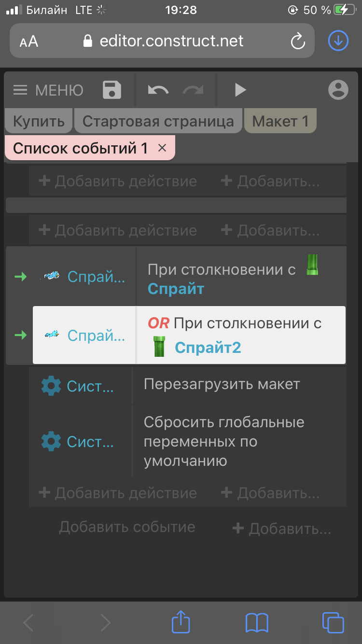The image size is (362, 644).
Task: Click the redo arrow icon
Action: click(x=193, y=90)
